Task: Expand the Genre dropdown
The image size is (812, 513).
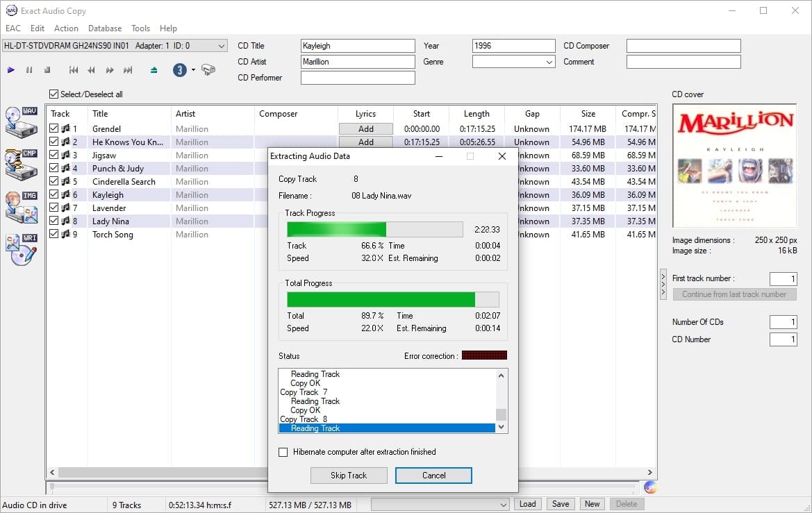Action: tap(549, 62)
